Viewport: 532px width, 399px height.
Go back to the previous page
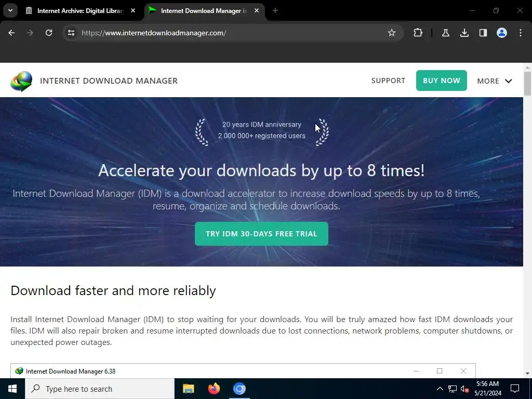coord(11,33)
